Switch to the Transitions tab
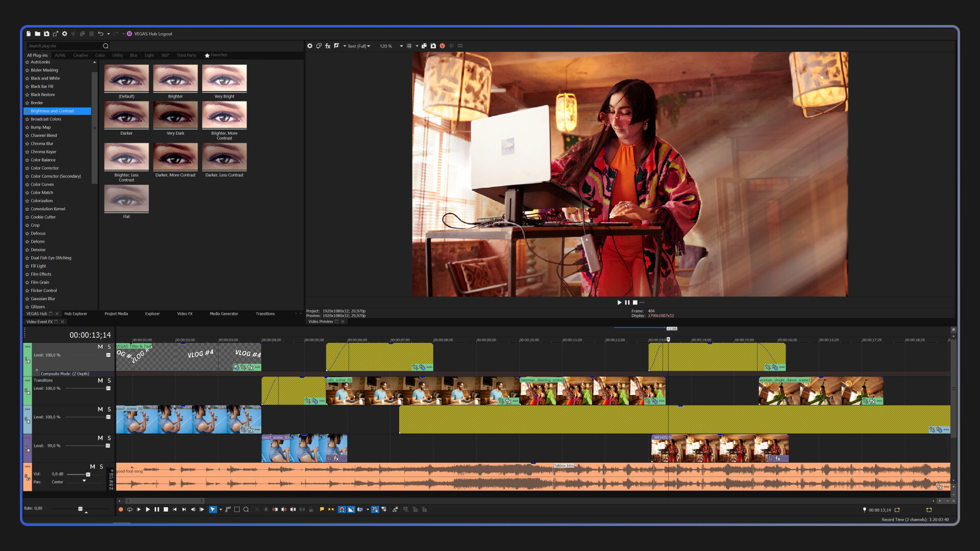Image resolution: width=980 pixels, height=551 pixels. (x=264, y=314)
